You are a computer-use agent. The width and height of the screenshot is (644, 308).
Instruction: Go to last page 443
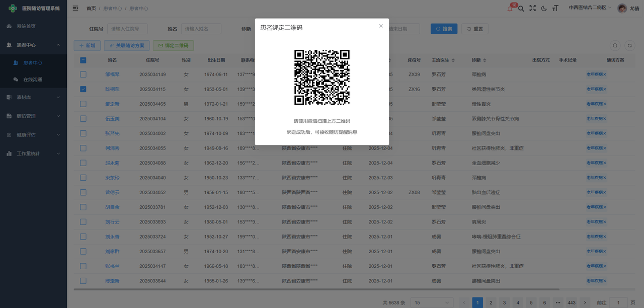click(x=571, y=302)
